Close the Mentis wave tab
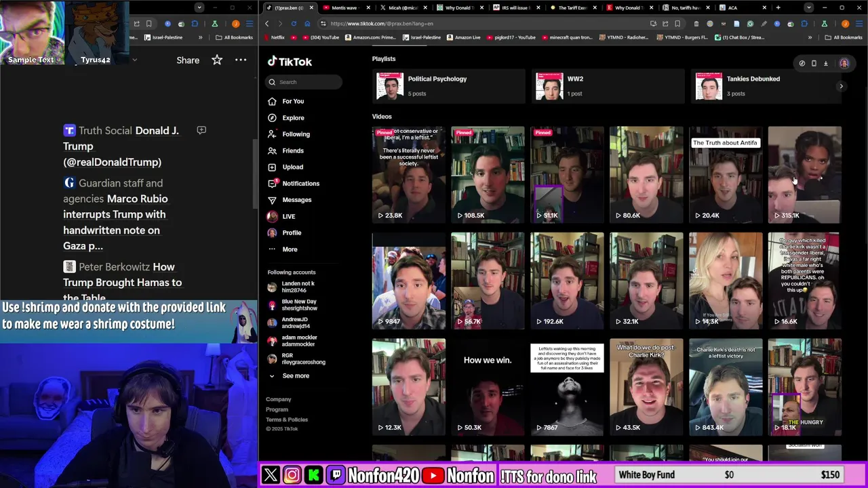Image resolution: width=868 pixels, height=488 pixels. (x=368, y=7)
